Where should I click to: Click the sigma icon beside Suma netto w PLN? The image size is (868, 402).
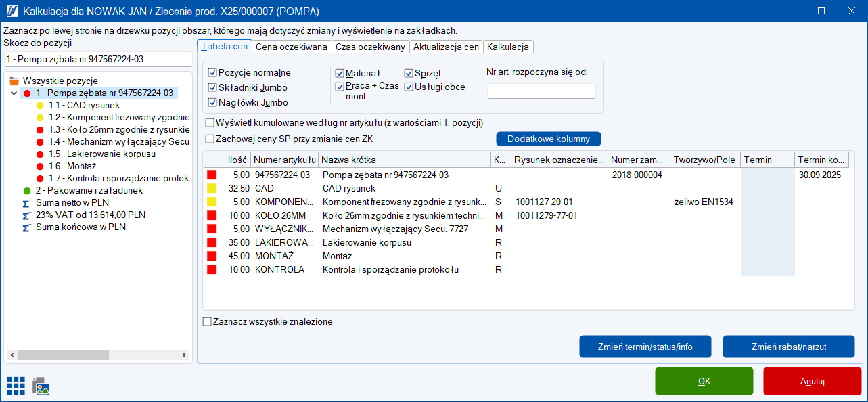pyautogui.click(x=27, y=202)
